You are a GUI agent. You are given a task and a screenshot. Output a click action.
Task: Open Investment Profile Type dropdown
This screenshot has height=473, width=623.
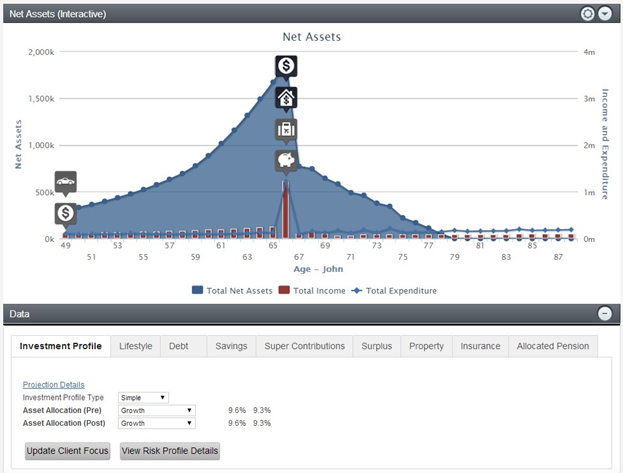pyautogui.click(x=143, y=397)
